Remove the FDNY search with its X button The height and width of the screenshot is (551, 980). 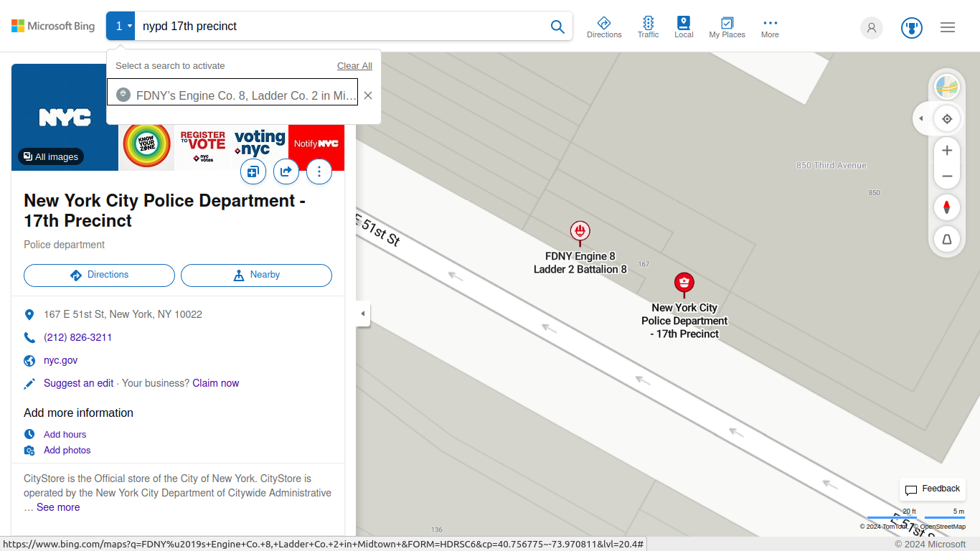(368, 95)
